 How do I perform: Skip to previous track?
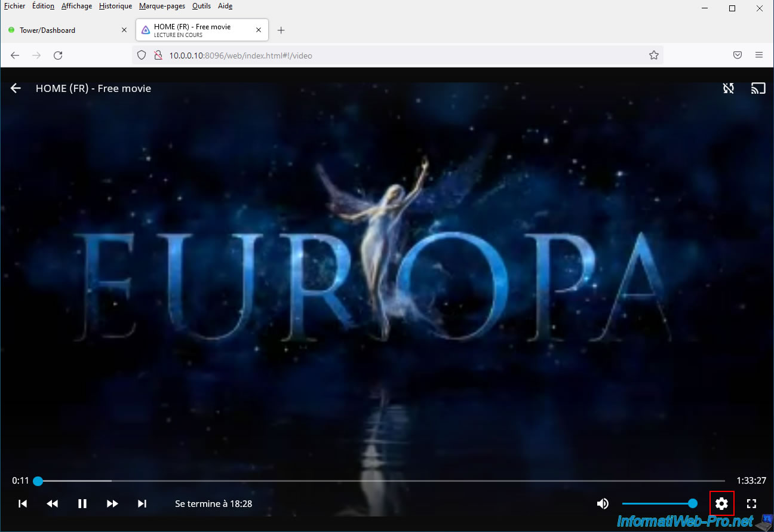(x=23, y=504)
